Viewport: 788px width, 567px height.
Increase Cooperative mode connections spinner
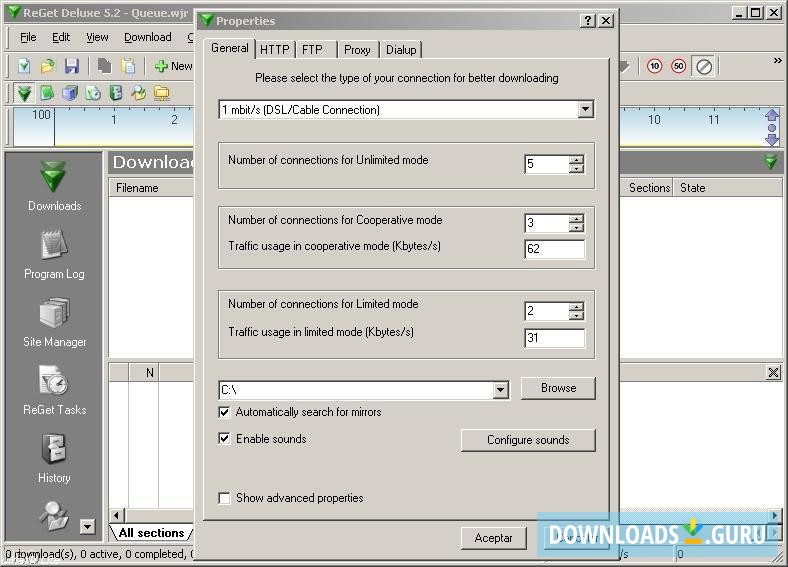point(576,219)
